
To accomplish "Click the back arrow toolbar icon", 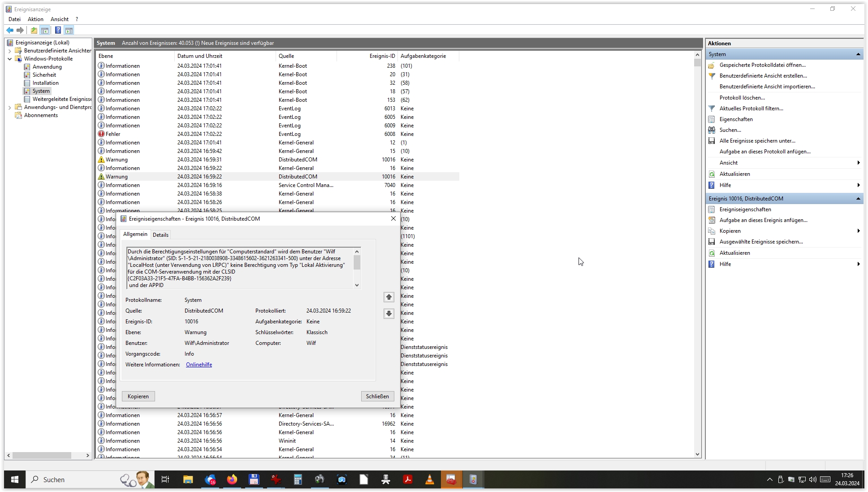I will point(10,30).
